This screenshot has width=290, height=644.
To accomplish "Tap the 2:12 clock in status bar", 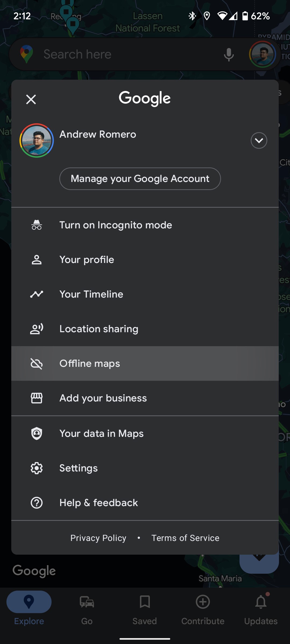I will (x=22, y=16).
